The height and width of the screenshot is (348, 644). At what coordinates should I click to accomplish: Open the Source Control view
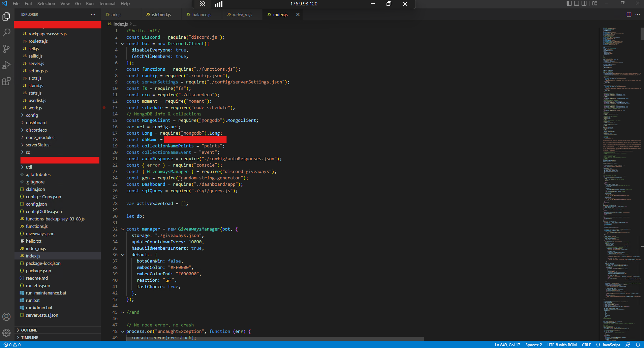click(x=6, y=49)
